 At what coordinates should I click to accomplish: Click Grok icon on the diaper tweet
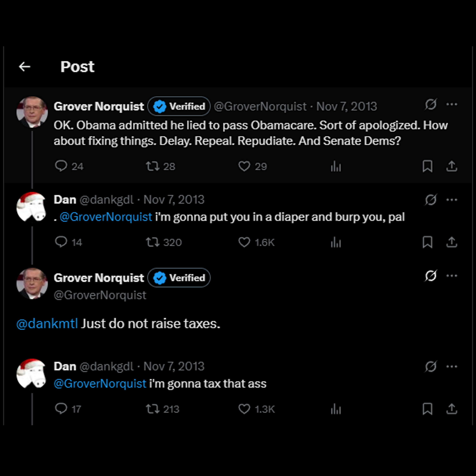click(431, 200)
